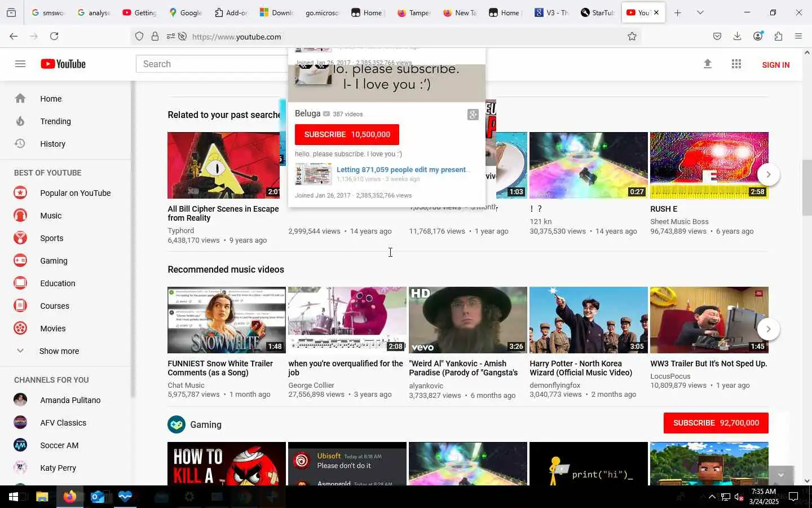812x508 pixels.
Task: Open the list all tabs dropdown
Action: click(700, 12)
